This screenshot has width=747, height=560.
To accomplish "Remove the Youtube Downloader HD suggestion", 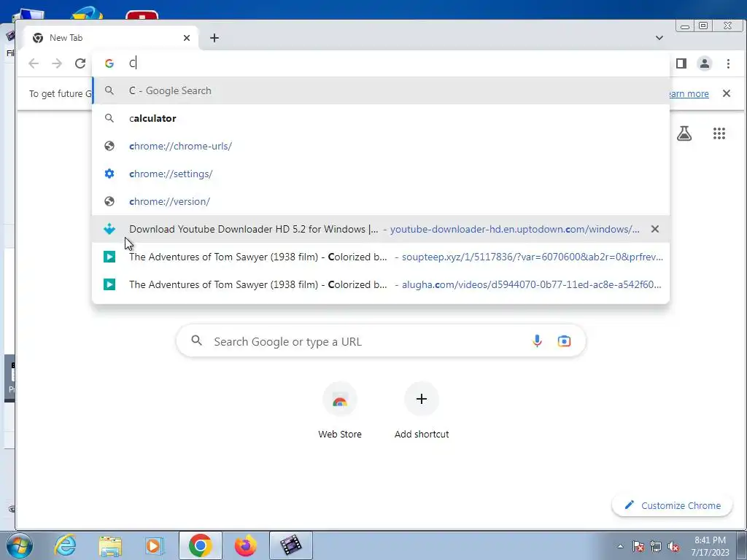I will (655, 229).
